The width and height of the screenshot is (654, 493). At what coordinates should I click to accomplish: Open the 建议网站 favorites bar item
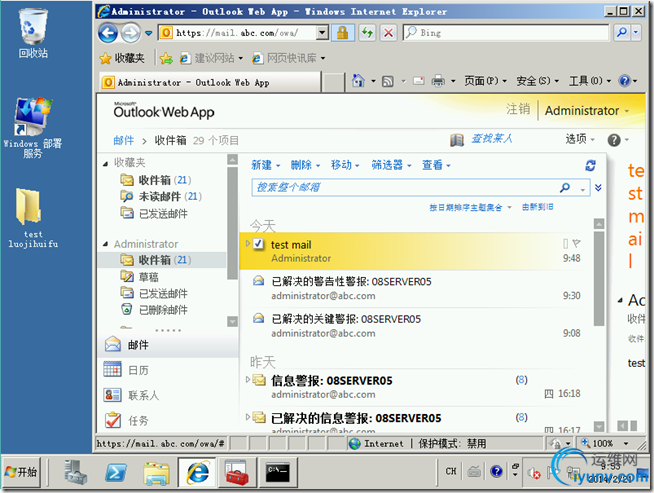(211, 58)
